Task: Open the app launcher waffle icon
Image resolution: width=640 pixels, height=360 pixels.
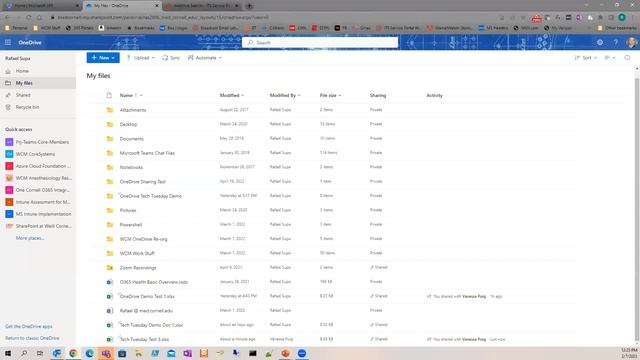Action: 8,42
